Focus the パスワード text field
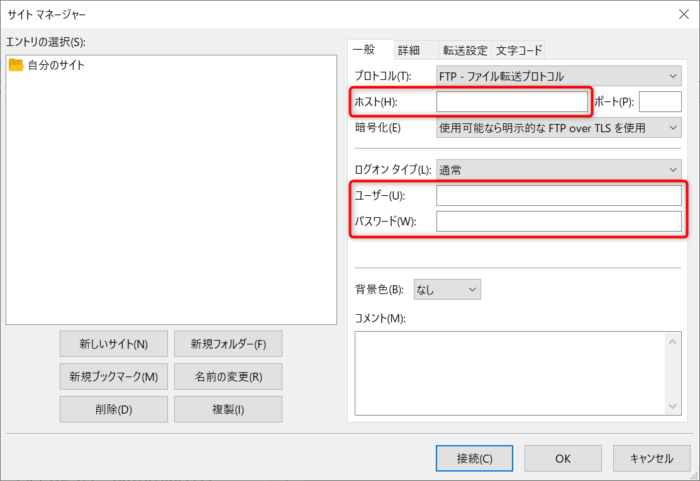Screen dimensions: 700x481 pyautogui.click(x=558, y=221)
